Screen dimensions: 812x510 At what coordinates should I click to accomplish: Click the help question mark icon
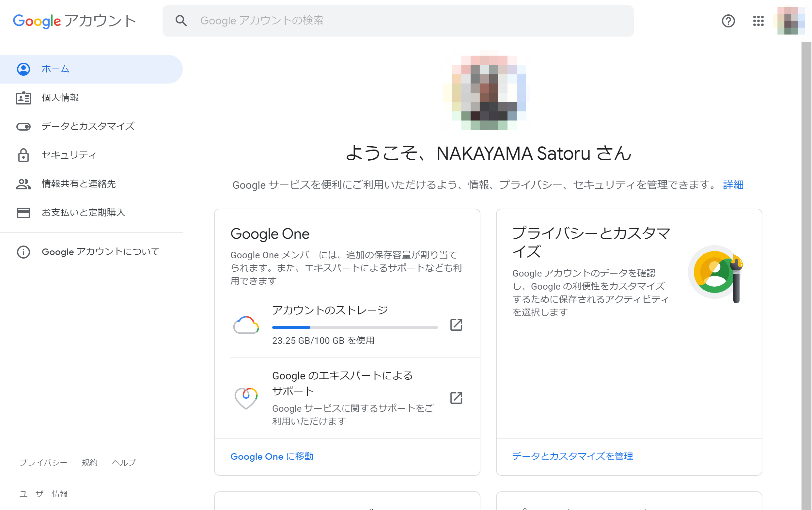tap(728, 21)
